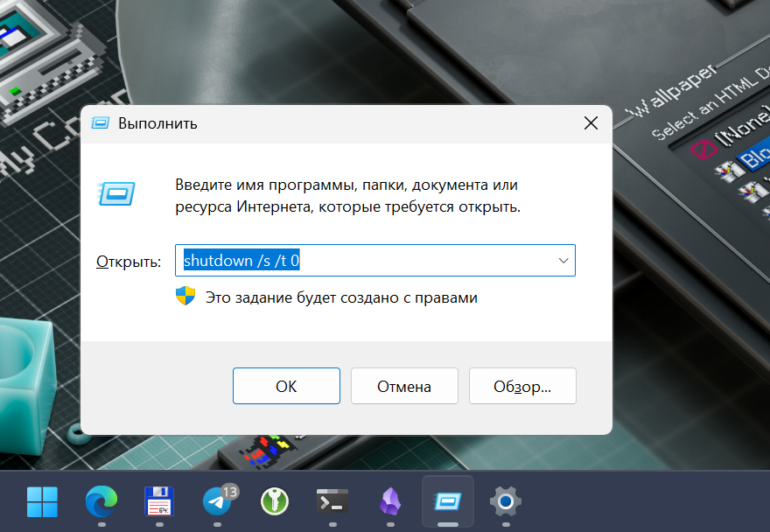Open Microsoft Edge from the taskbar
This screenshot has width=770, height=532.
click(100, 502)
